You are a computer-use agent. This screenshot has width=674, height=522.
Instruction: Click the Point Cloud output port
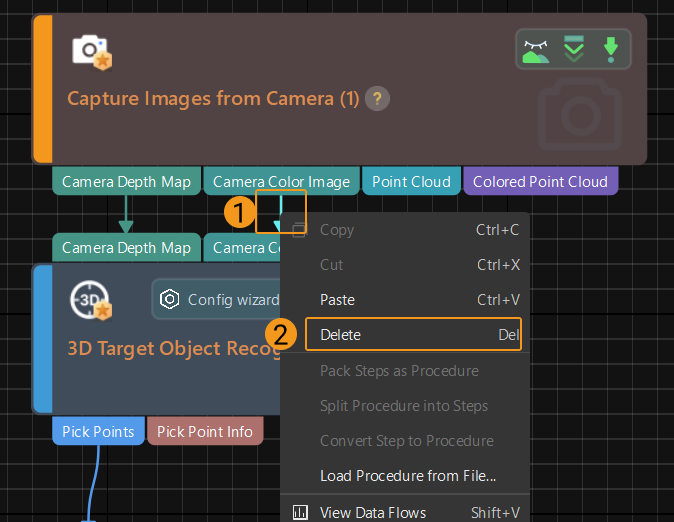pos(411,181)
